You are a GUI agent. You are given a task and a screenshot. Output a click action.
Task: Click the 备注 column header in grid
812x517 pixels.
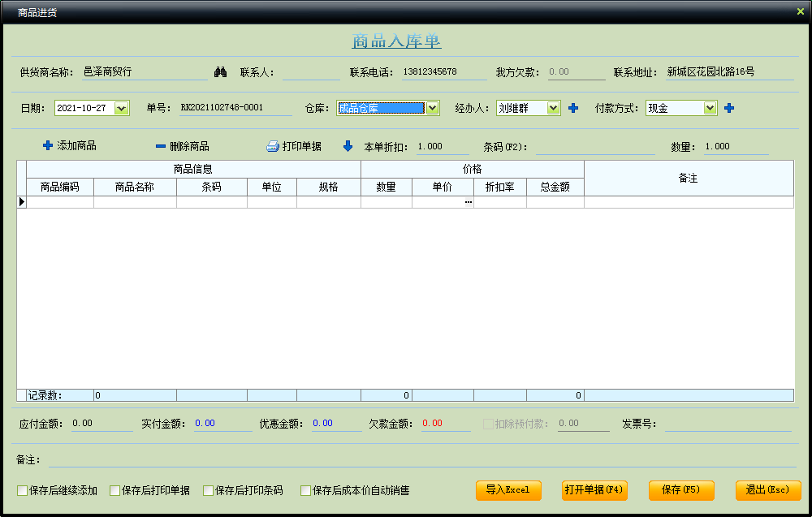click(x=689, y=178)
